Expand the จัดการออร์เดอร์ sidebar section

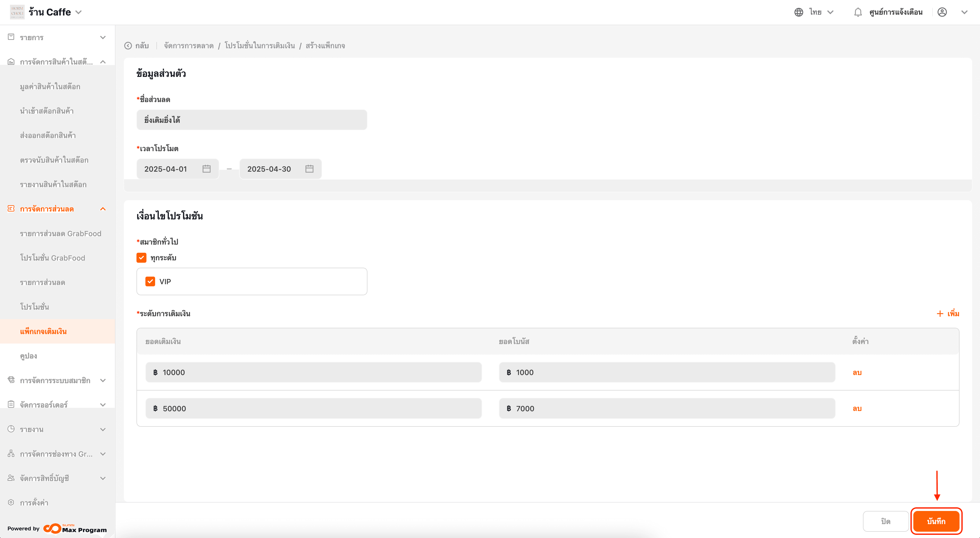103,405
